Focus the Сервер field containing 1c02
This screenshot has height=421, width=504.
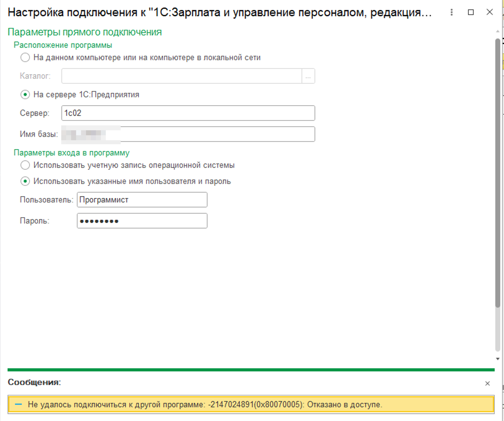(188, 113)
